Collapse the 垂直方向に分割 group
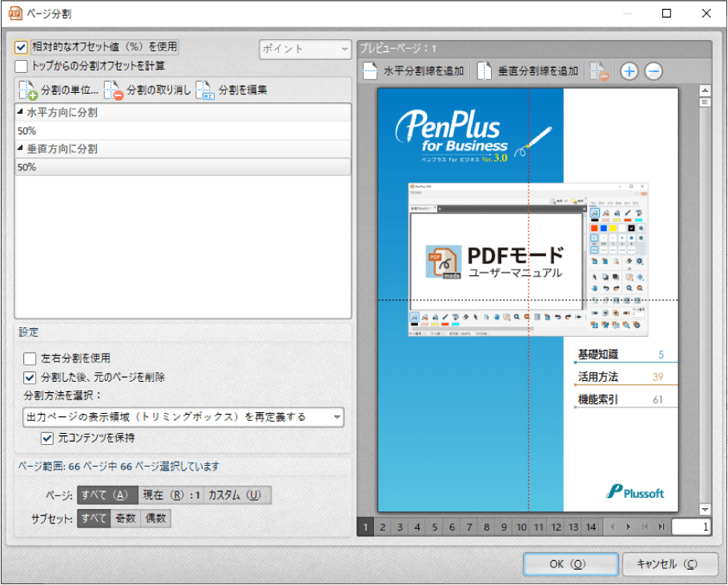728x585 pixels. coord(20,149)
